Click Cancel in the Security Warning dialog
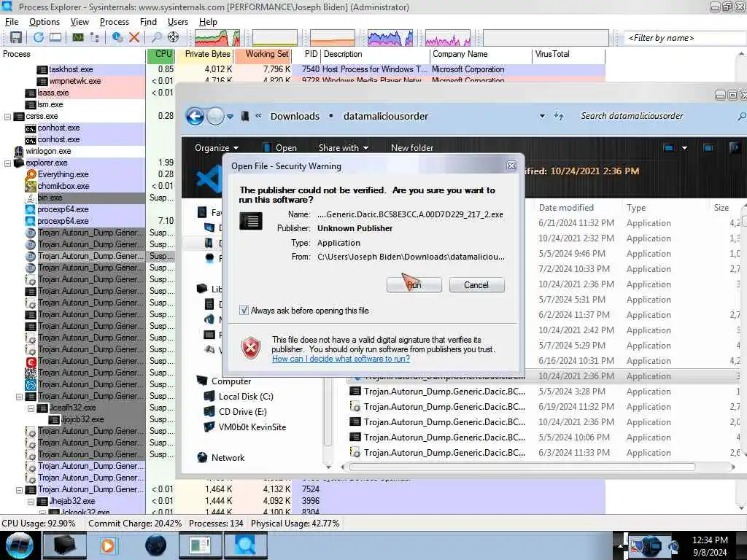Screen dimensions: 747x560 pyautogui.click(x=476, y=285)
